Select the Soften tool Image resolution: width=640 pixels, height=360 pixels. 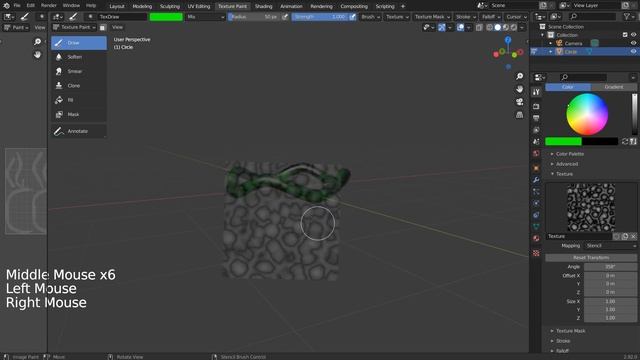click(79, 57)
